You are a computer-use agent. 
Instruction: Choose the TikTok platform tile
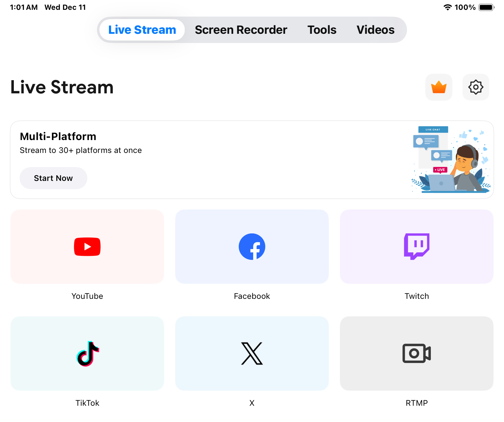(87, 354)
